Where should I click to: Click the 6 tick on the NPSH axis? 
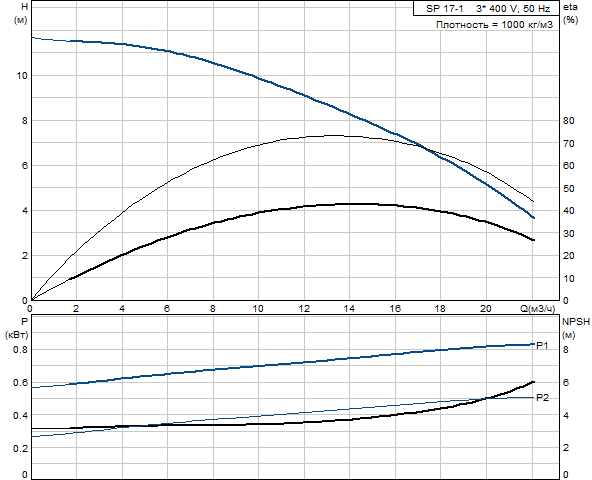point(566,383)
